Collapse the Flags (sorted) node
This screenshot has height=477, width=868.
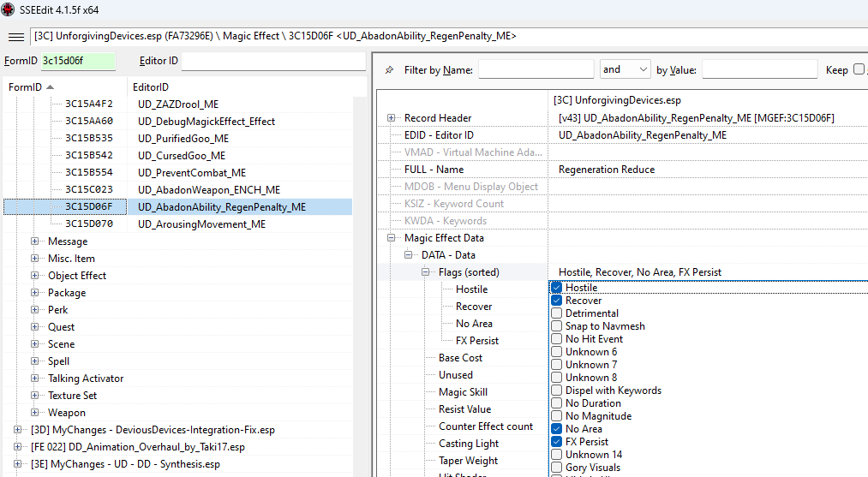426,272
